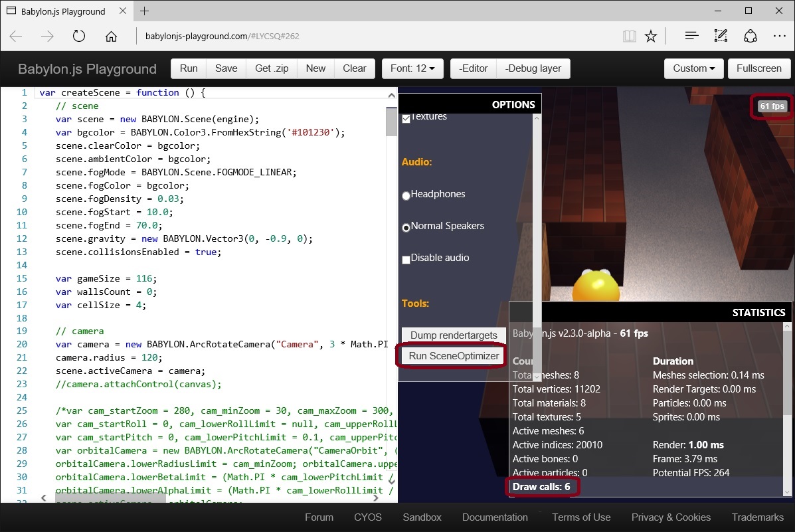This screenshot has height=532, width=795.
Task: Click the Babylon.js Playground title
Action: (87, 69)
